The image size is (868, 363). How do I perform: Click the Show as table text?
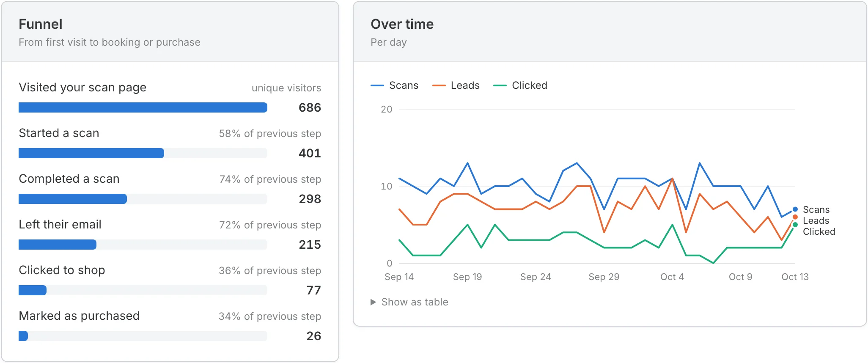[x=415, y=302]
